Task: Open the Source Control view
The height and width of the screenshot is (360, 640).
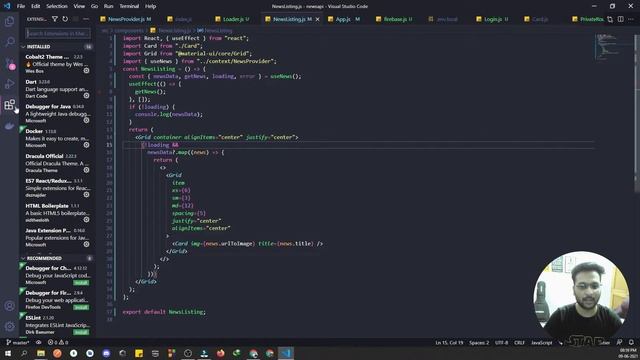Action: point(9,63)
